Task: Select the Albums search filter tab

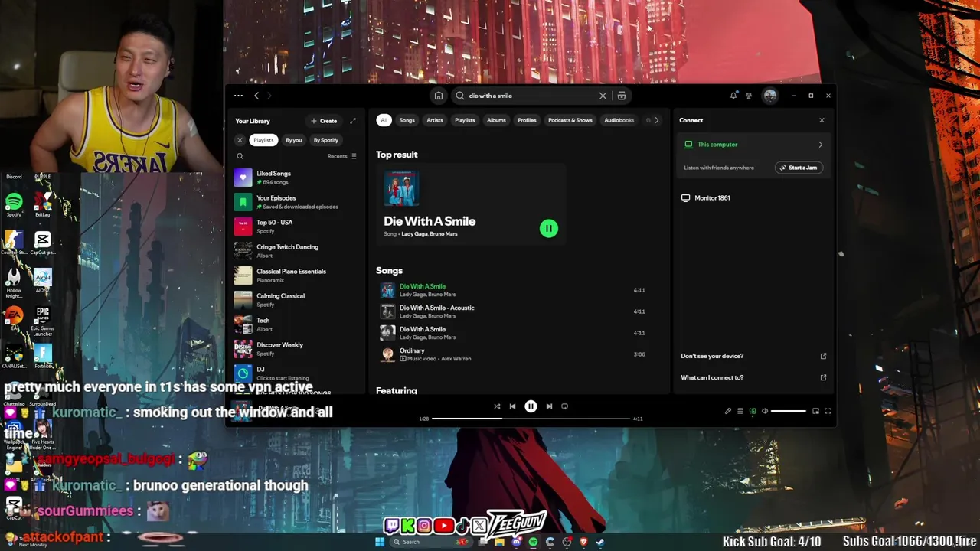Action: coord(496,120)
